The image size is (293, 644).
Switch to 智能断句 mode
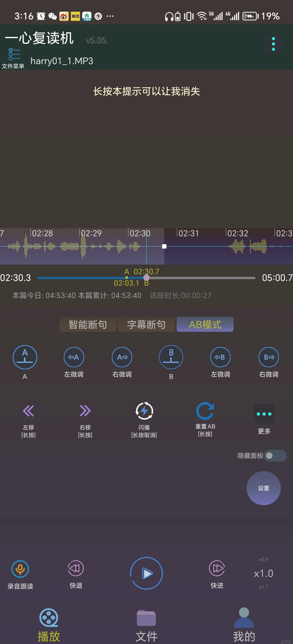pyautogui.click(x=88, y=324)
